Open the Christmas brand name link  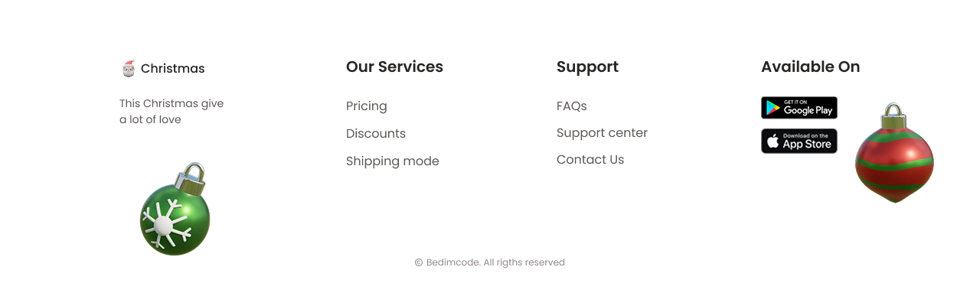172,69
